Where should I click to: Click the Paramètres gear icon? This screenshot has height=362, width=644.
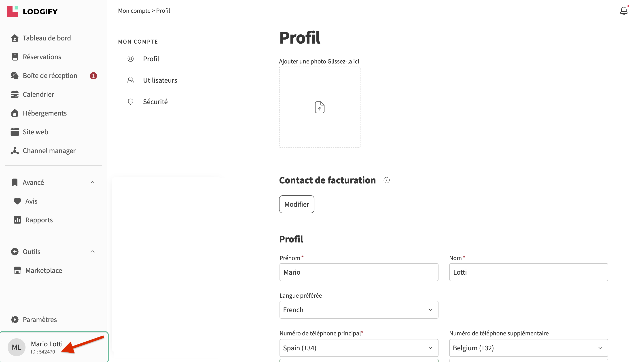coord(15,320)
